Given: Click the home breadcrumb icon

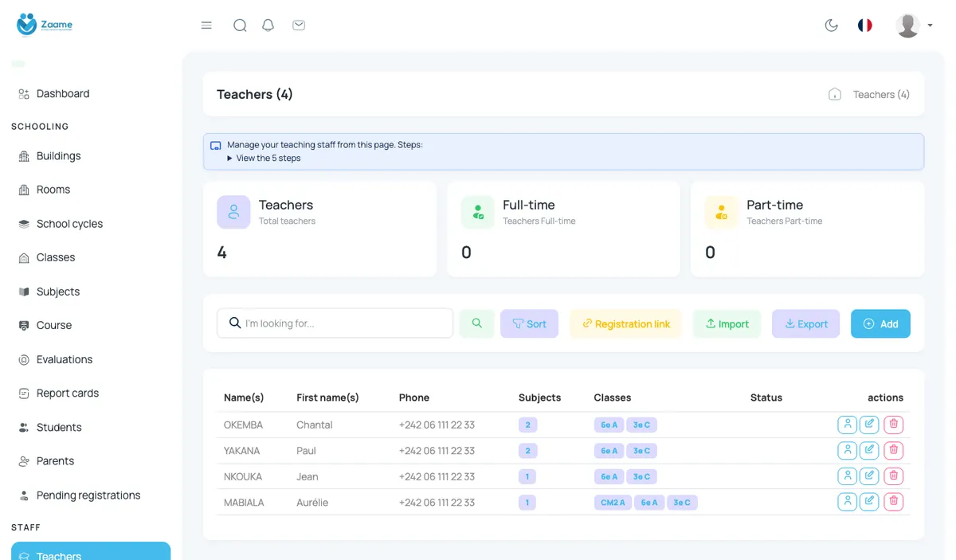Looking at the screenshot, I should [835, 94].
